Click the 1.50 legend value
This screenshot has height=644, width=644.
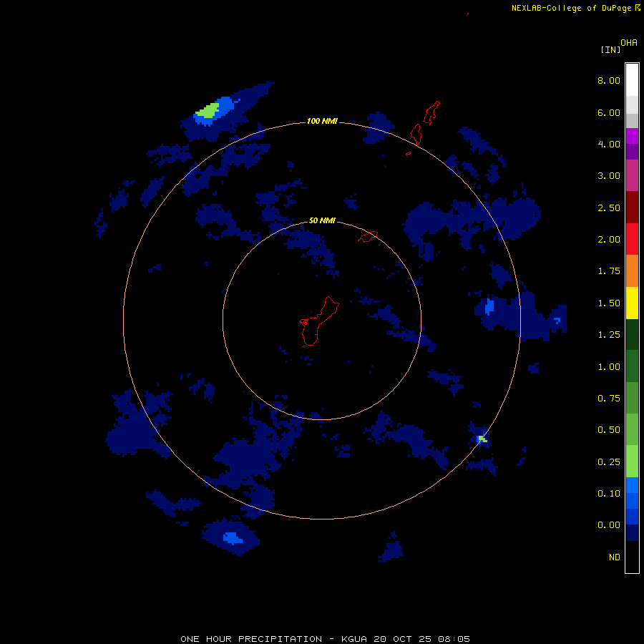(x=609, y=303)
